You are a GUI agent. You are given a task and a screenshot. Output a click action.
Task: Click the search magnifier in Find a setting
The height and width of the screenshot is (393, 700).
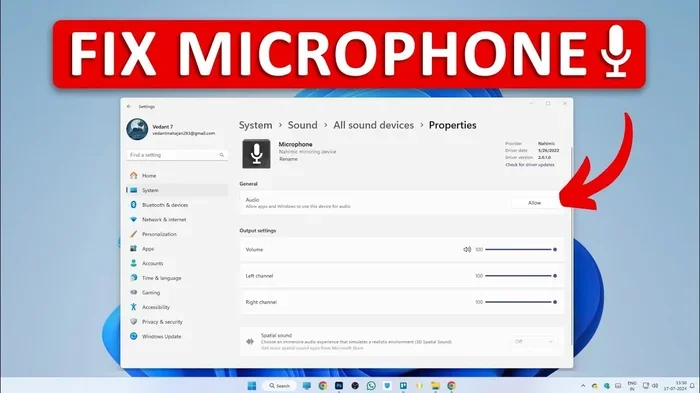[221, 155]
